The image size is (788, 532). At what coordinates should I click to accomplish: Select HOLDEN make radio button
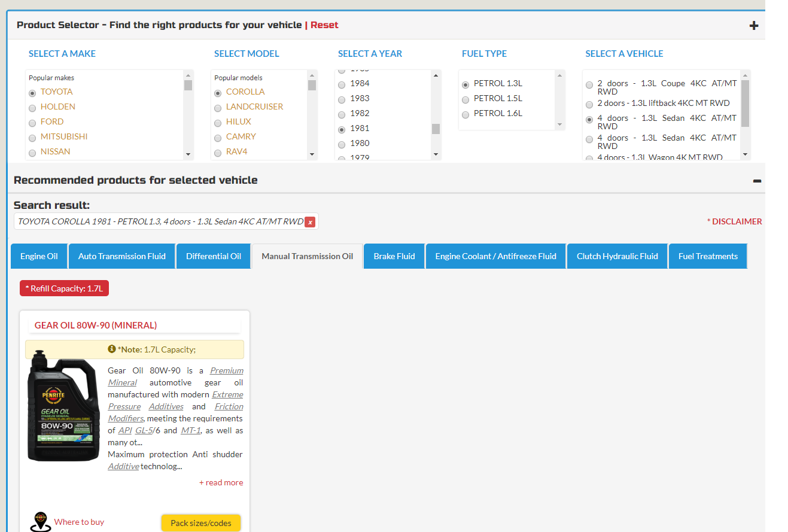click(32, 108)
